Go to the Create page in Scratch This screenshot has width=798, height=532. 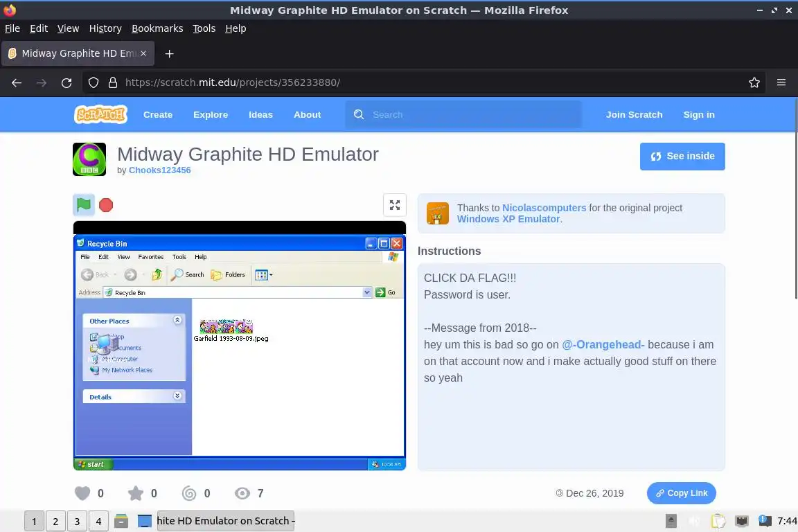[x=158, y=114]
